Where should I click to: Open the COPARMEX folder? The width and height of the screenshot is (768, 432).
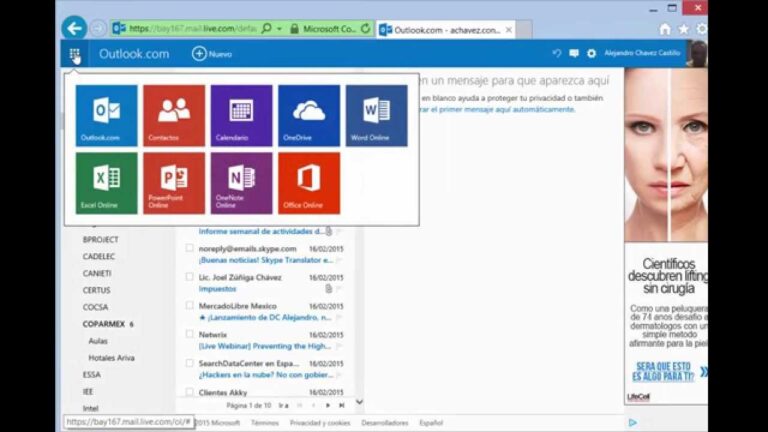[104, 324]
